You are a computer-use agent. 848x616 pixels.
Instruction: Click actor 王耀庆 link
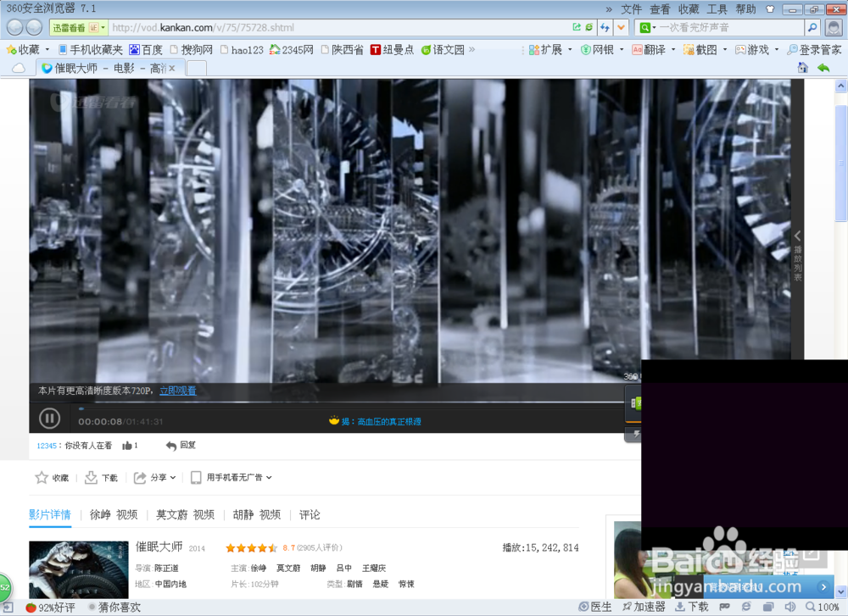click(x=374, y=568)
